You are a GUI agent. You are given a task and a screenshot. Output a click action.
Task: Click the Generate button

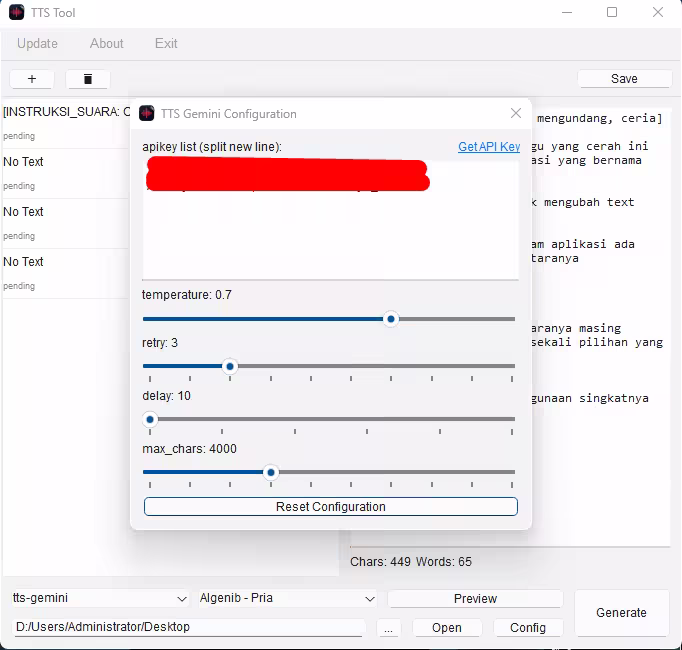[x=621, y=613]
